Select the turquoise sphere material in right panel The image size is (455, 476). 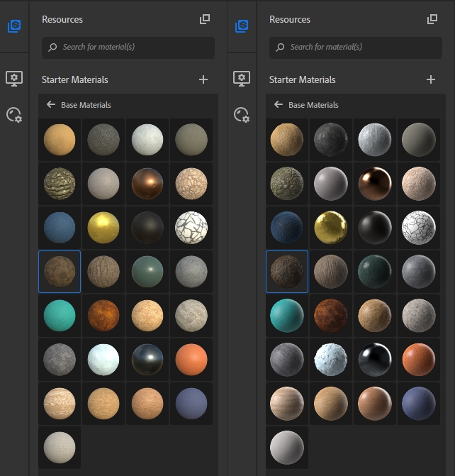pyautogui.click(x=287, y=316)
